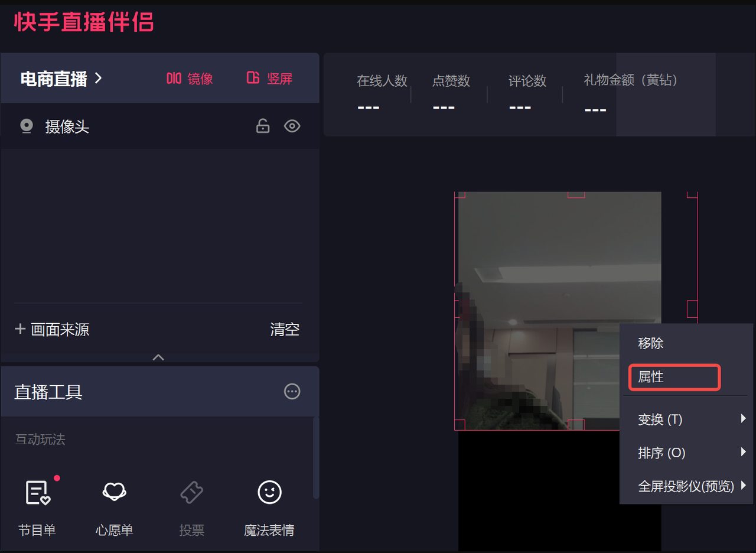Select 移除 in the context menu

651,343
